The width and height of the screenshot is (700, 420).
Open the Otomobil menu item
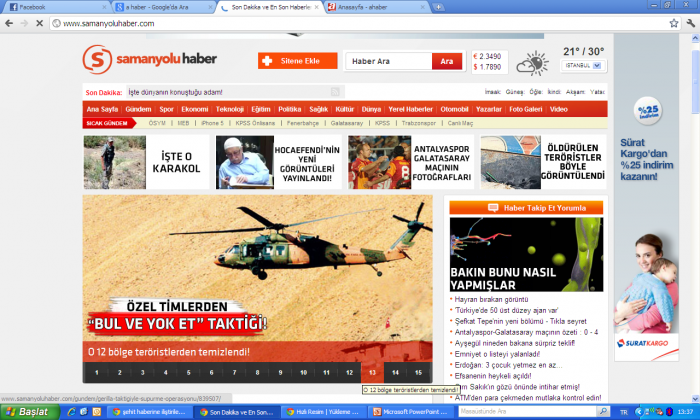[x=454, y=109]
